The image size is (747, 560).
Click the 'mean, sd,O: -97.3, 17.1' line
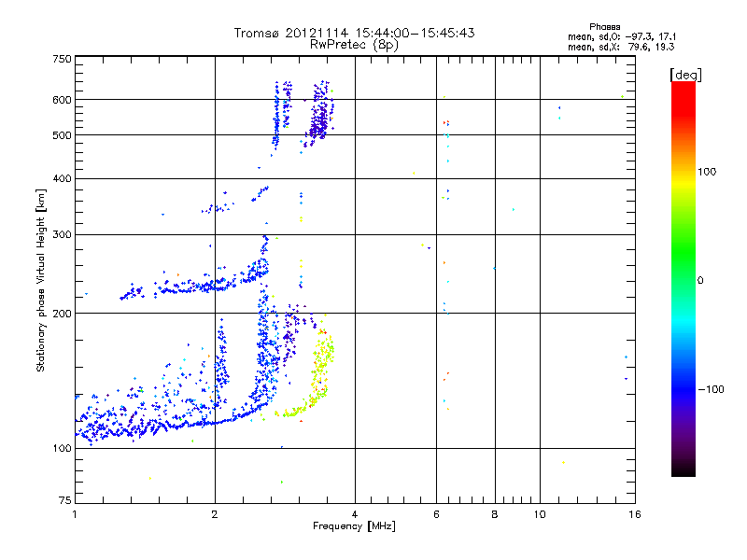[622, 36]
